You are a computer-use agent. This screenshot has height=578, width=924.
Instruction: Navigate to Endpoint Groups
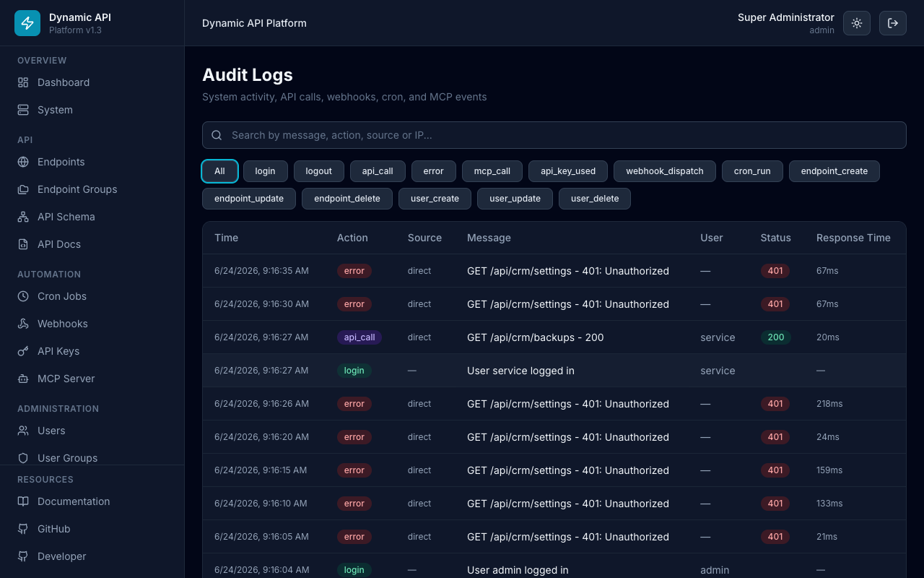(92, 189)
